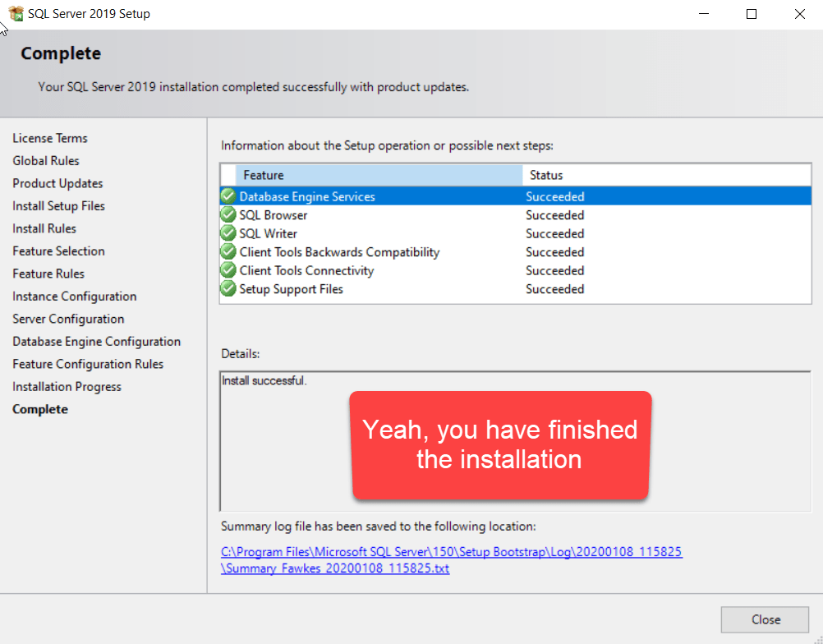Click the Feature Selection step

coord(59,251)
